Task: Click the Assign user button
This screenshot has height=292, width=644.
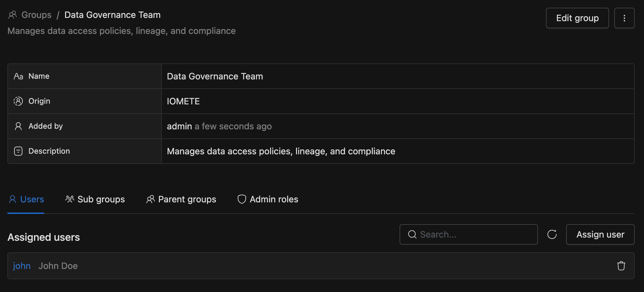Action: 600,234
